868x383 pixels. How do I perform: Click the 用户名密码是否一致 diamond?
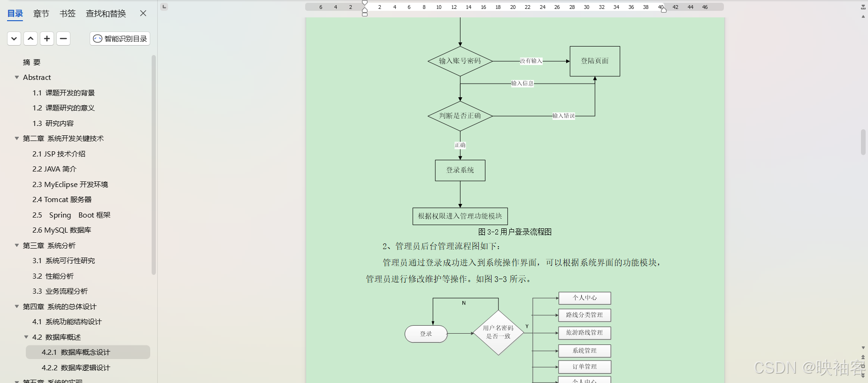coord(498,333)
